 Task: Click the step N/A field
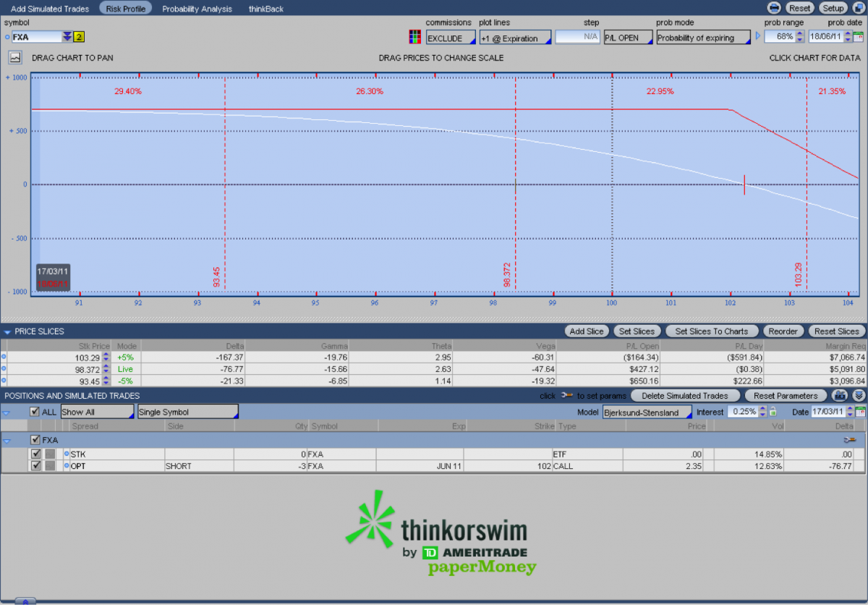(578, 38)
